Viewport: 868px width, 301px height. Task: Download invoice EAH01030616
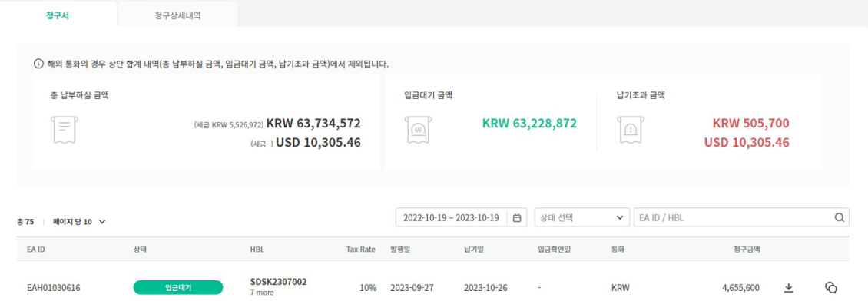(x=789, y=288)
